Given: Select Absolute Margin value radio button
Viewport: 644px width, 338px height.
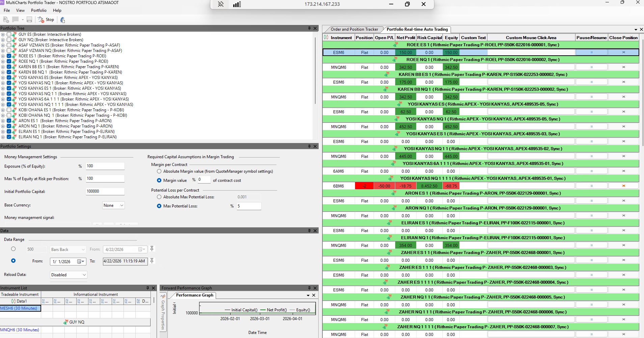Looking at the screenshot, I should click(x=159, y=171).
